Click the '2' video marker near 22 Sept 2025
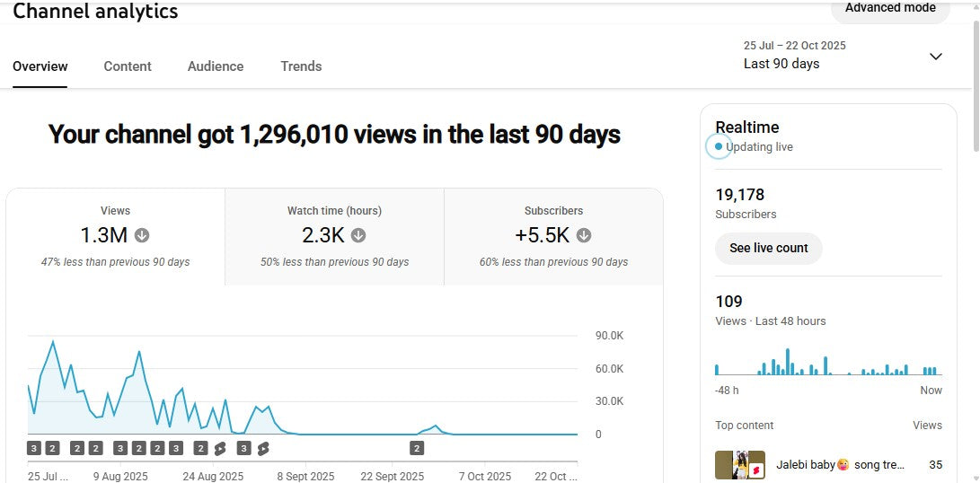980x483 pixels. pos(417,448)
